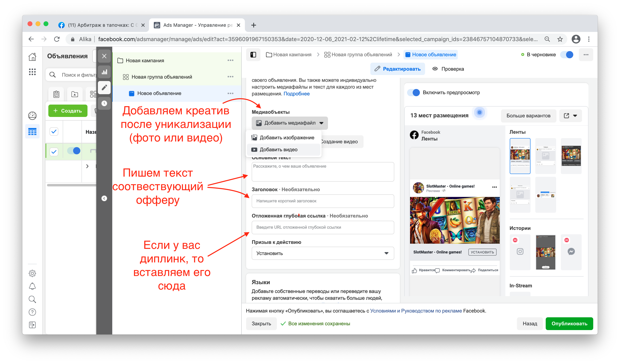
Task: Select Добавить изображение menu option
Action: click(283, 138)
